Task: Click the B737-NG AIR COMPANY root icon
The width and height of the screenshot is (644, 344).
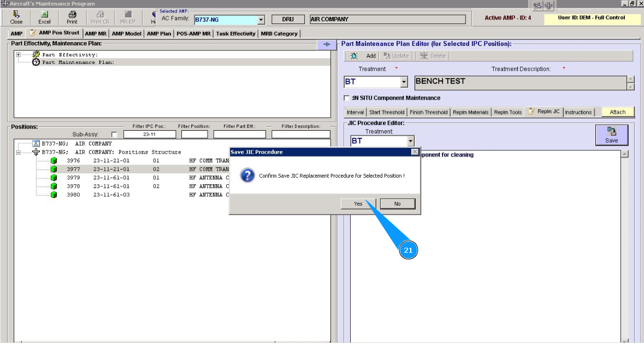Action: tap(36, 143)
